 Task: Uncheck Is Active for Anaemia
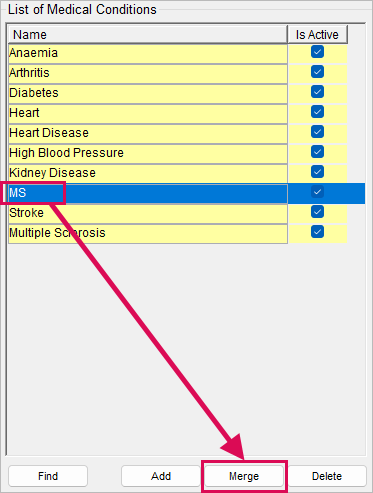[x=317, y=52]
